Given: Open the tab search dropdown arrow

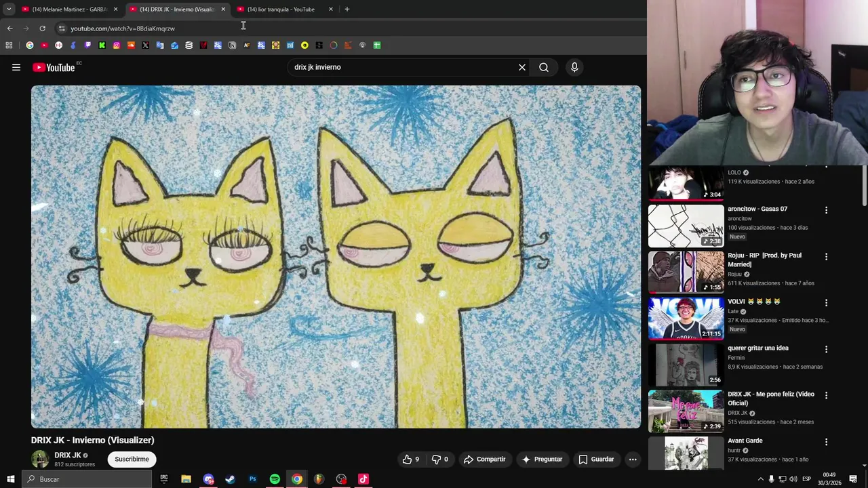Looking at the screenshot, I should tap(9, 9).
